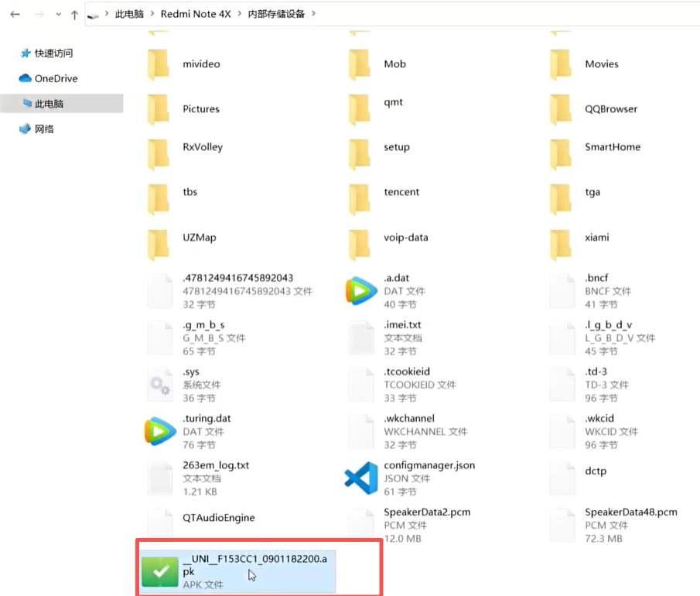Screen dimensions: 700x596
Task: Select the voip-data folder icon
Action: coord(360,245)
